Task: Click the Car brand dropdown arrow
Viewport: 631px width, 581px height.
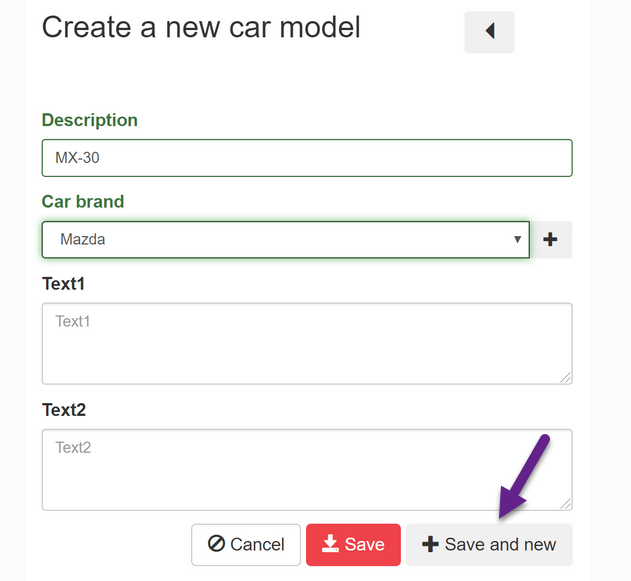Action: point(517,240)
